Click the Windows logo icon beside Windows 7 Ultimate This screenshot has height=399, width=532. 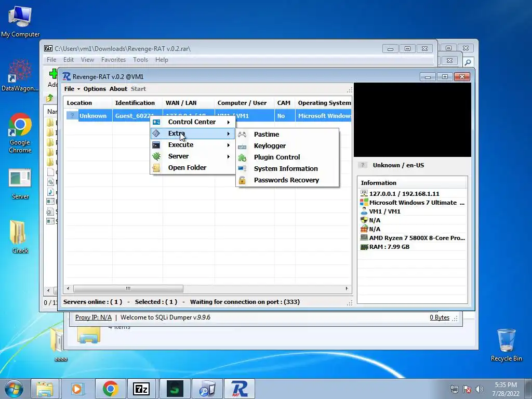[x=364, y=202]
